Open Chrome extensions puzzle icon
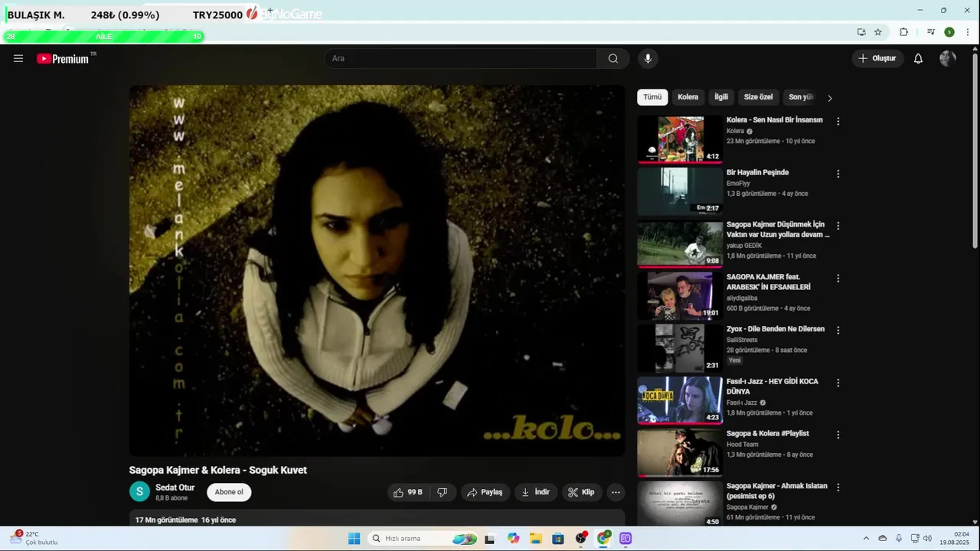Image resolution: width=980 pixels, height=551 pixels. pos(903,32)
